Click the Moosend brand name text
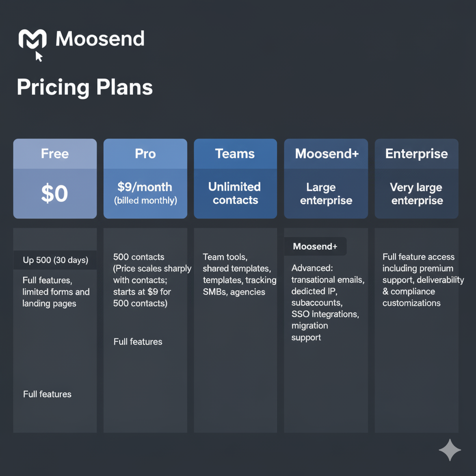Screen dimensions: 476x476 pos(100,39)
